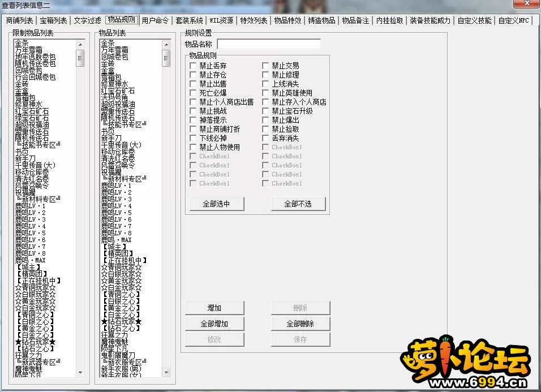Viewport: 541px width, 392px height.
Task: Enable the 丢弃消失 checkbox
Action: pyautogui.click(x=265, y=138)
